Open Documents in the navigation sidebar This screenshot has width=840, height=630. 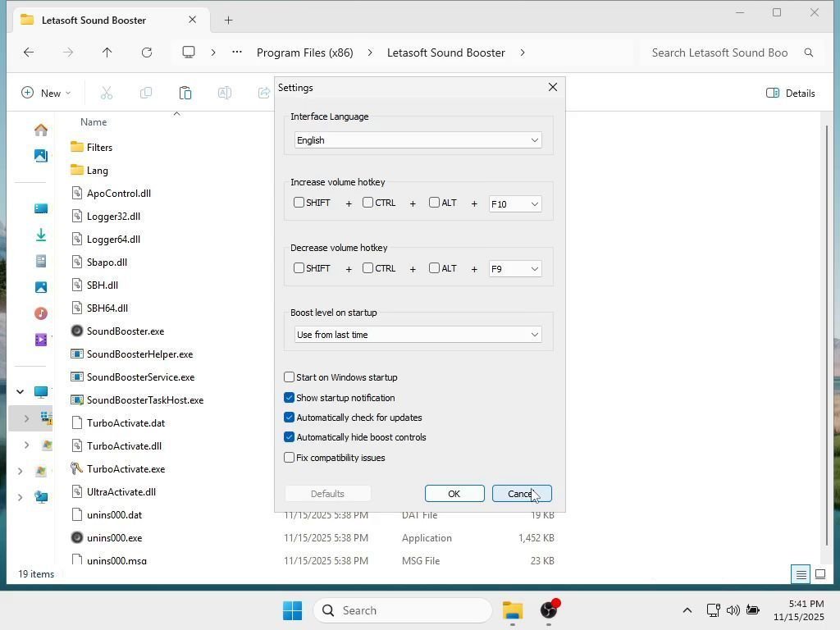click(x=41, y=261)
